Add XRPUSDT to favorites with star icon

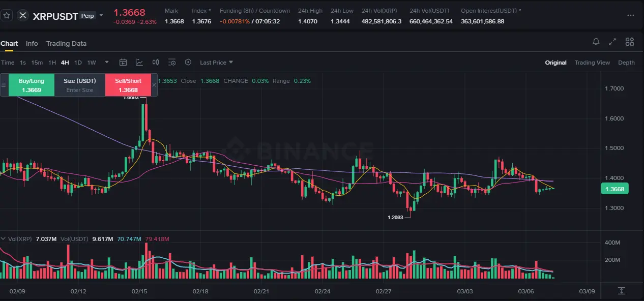[x=7, y=15]
